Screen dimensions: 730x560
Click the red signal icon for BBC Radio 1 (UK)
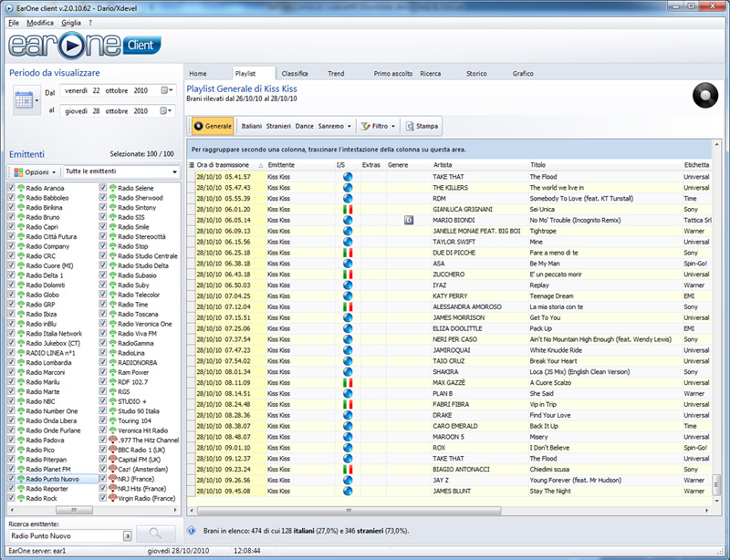pyautogui.click(x=112, y=450)
